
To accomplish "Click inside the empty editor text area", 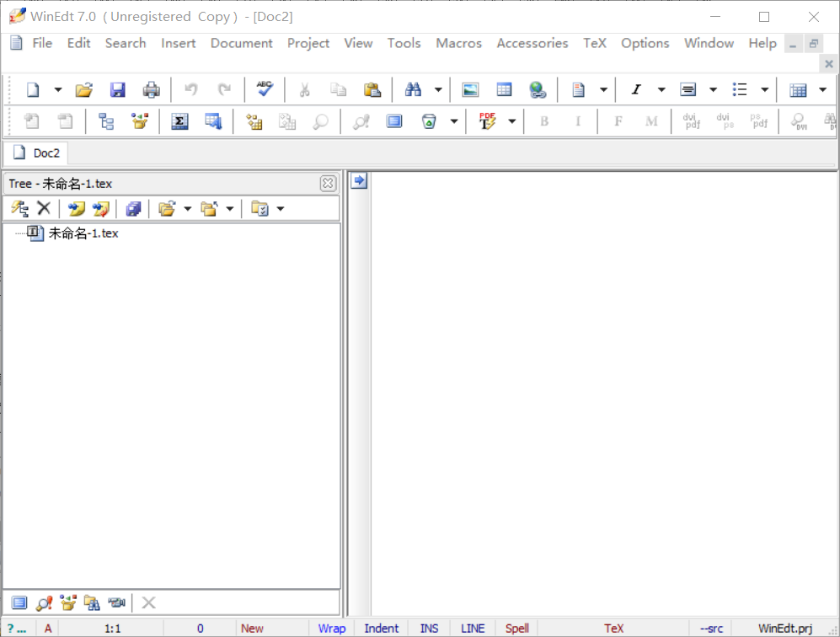I will (604, 393).
